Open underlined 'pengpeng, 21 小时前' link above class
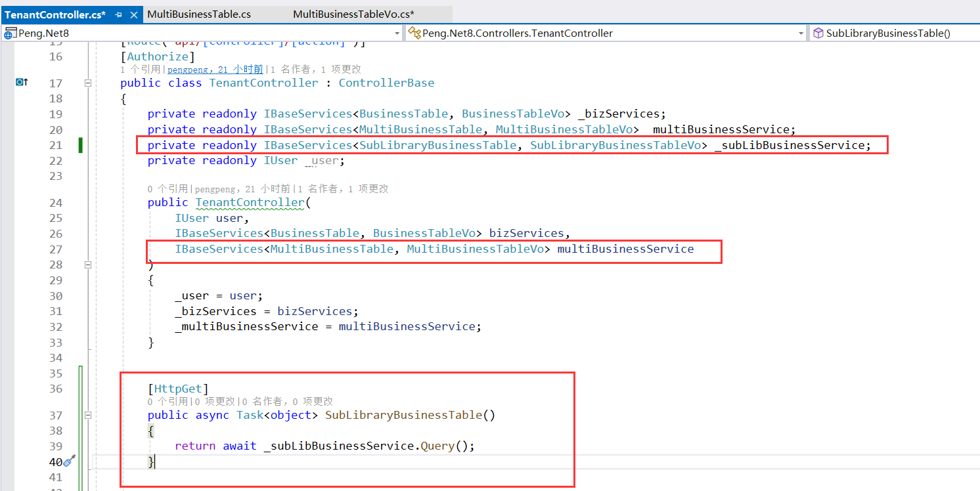Screen dimensions: 980x491 215,69
